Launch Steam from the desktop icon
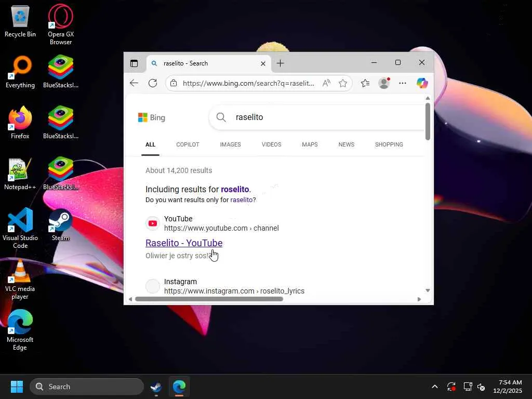This screenshot has height=399, width=532. point(61,224)
